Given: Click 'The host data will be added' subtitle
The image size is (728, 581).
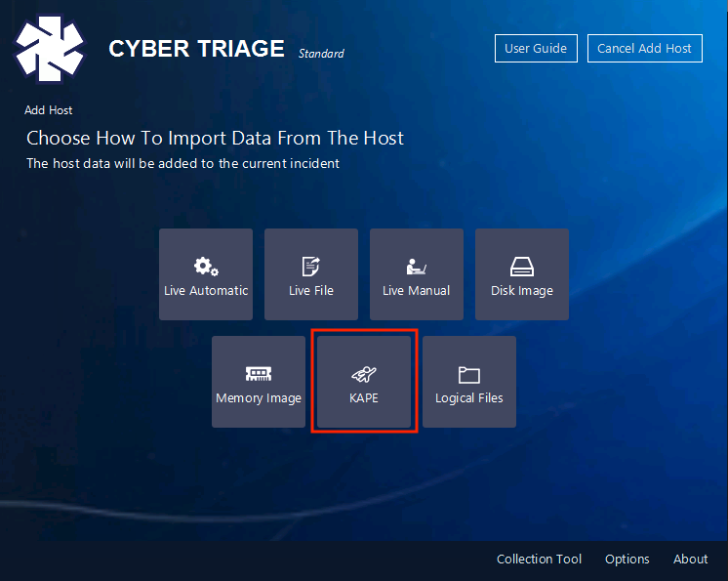Looking at the screenshot, I should pos(182,163).
